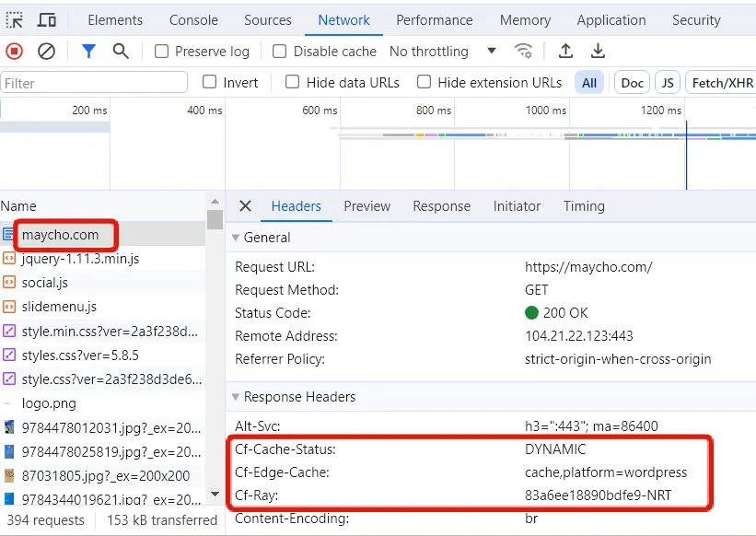
Task: Export HAR file with download icon
Action: (x=599, y=52)
